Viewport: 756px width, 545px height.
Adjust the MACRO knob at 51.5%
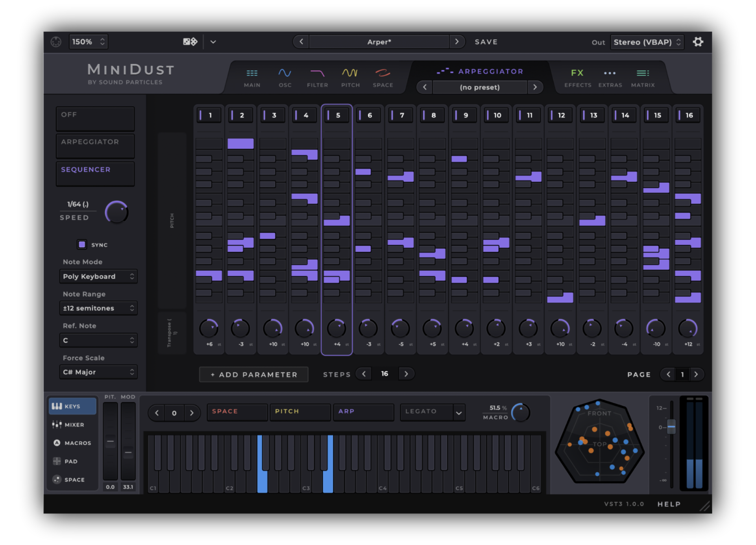521,412
